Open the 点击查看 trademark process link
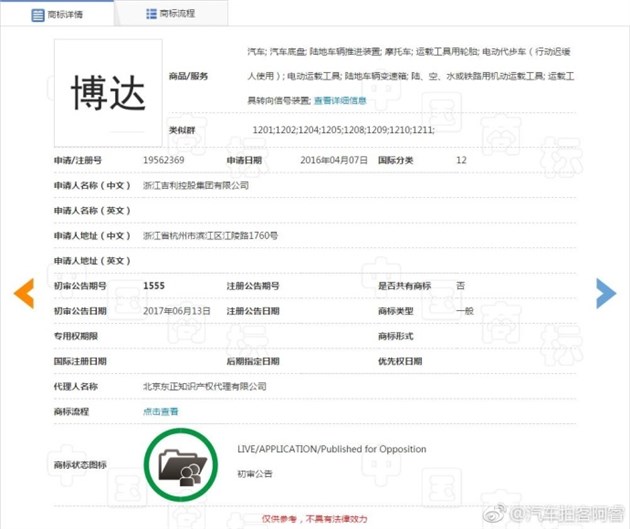This screenshot has height=529, width=630. coord(160,411)
